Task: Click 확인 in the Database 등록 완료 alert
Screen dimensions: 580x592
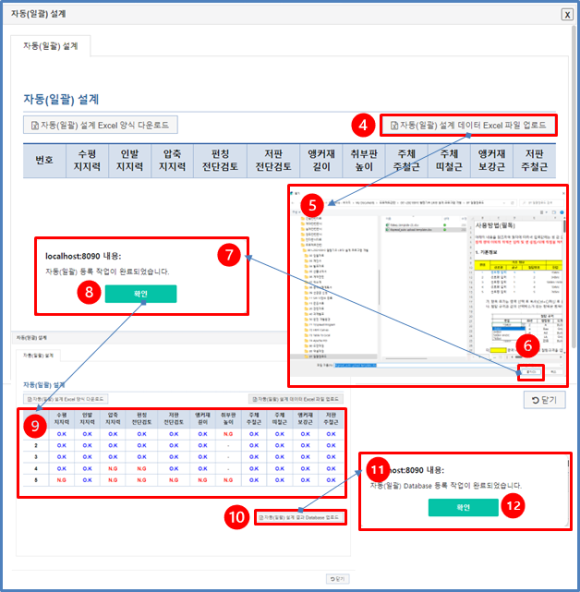Action: tap(463, 507)
